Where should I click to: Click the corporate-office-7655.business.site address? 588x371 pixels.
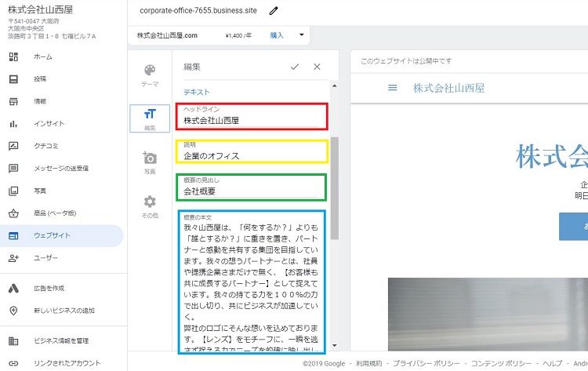(x=198, y=10)
